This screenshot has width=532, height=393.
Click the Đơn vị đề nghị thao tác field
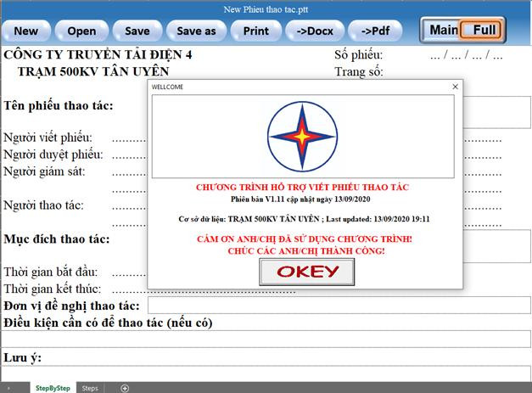338,305
